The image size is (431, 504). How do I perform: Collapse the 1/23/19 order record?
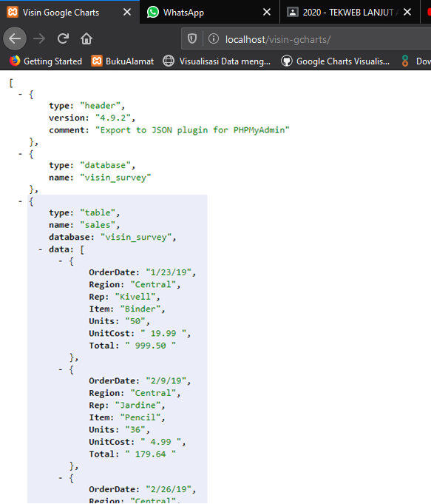click(61, 261)
